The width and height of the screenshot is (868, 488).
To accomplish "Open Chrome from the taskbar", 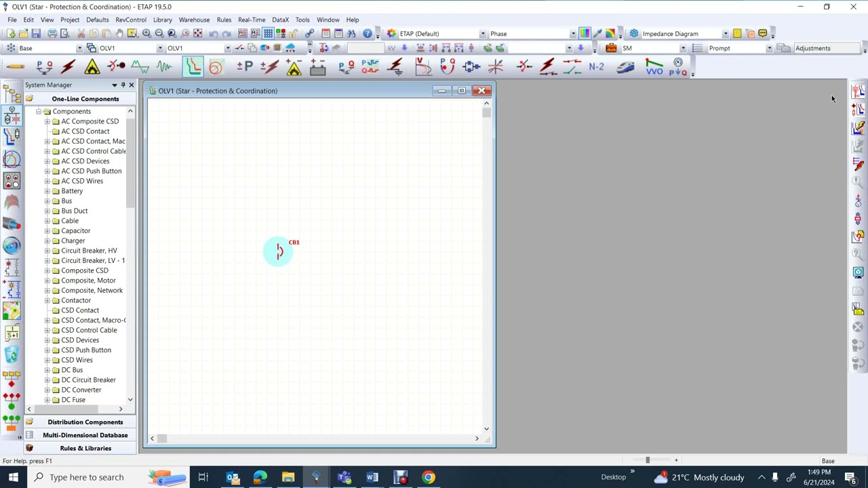I will pos(429,477).
